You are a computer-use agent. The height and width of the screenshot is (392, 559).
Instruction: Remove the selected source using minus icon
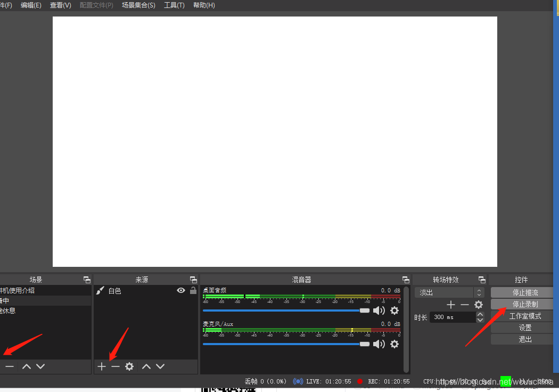pyautogui.click(x=115, y=366)
